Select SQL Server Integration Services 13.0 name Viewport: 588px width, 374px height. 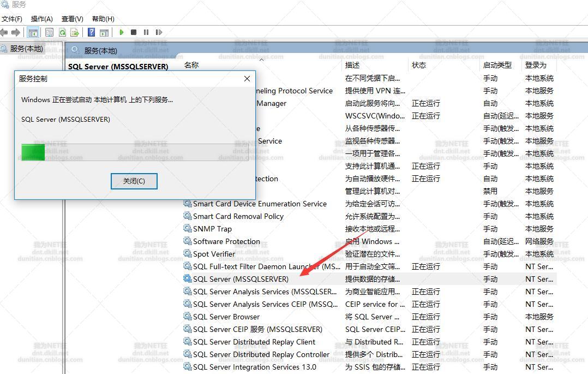255,367
